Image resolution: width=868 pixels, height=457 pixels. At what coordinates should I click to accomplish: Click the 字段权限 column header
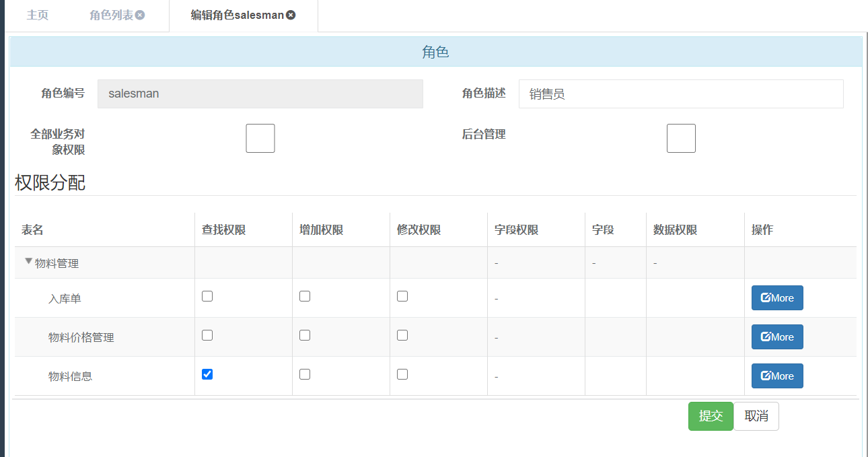coord(517,230)
